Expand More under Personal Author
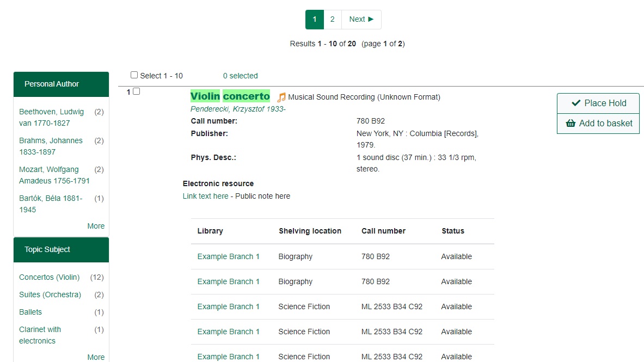The image size is (644, 362). [x=96, y=226]
